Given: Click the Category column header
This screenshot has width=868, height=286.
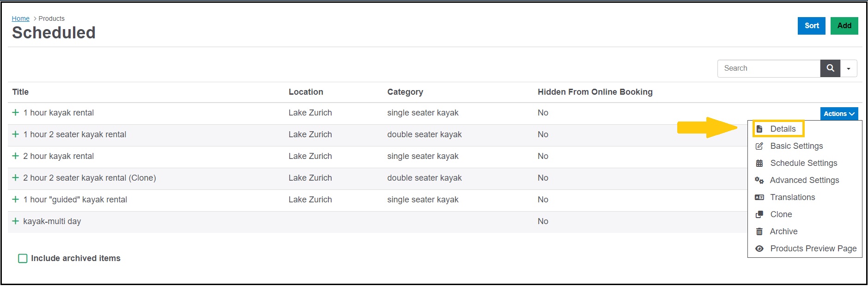Looking at the screenshot, I should (x=405, y=92).
